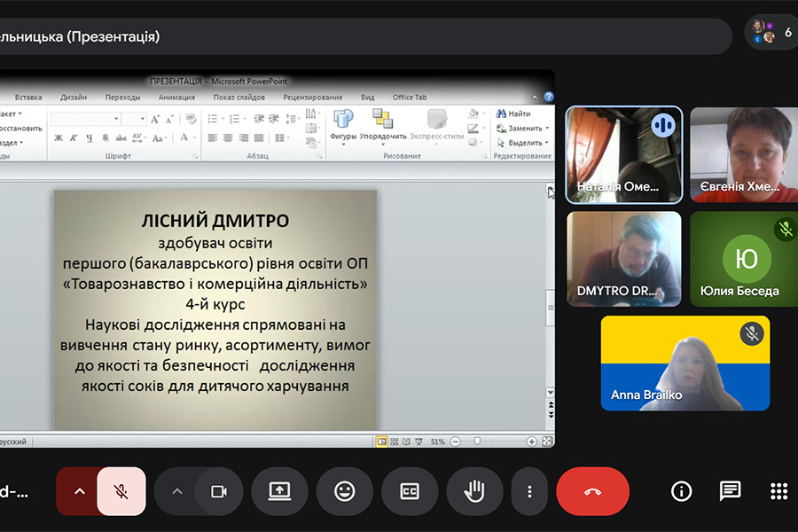The image size is (798, 532).
Task: Open the chat with everyone panel
Action: point(730,491)
